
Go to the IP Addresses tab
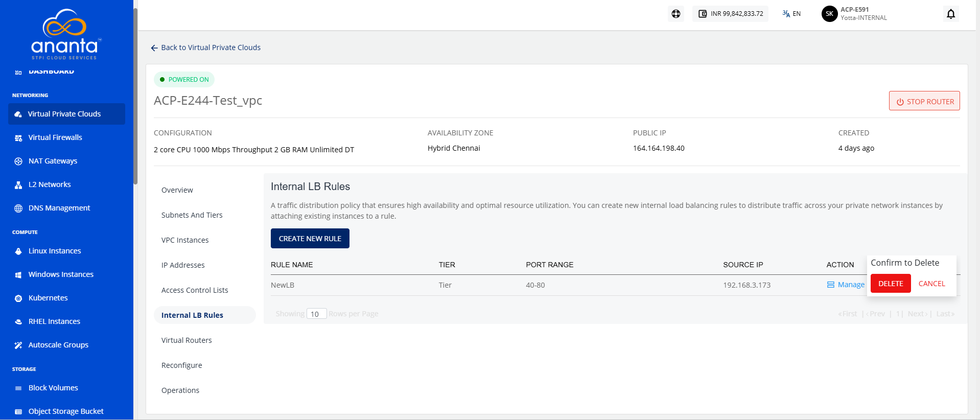pyautogui.click(x=183, y=265)
